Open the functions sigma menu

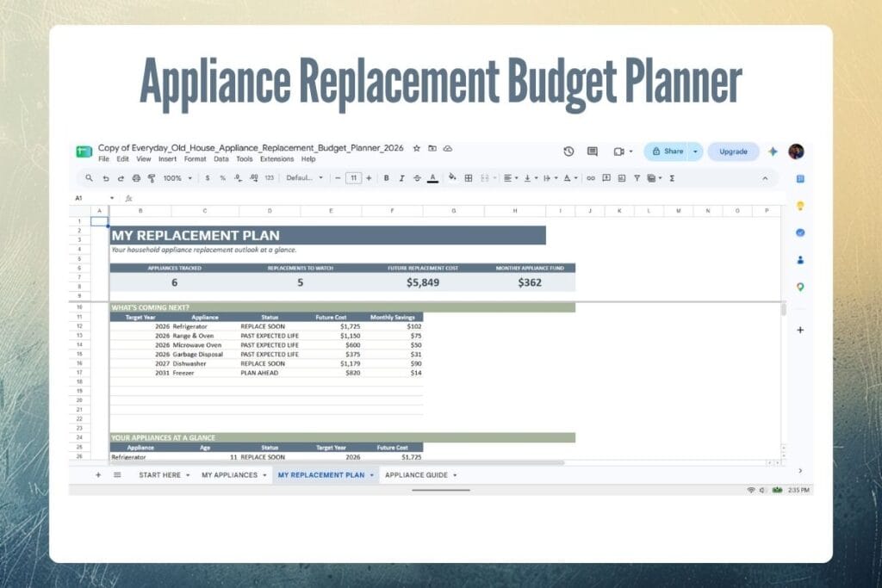tap(672, 178)
